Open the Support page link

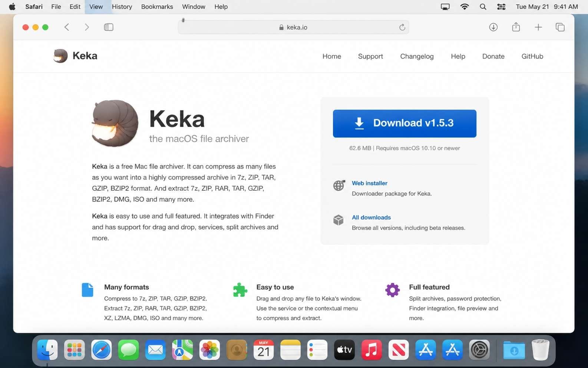pyautogui.click(x=370, y=56)
